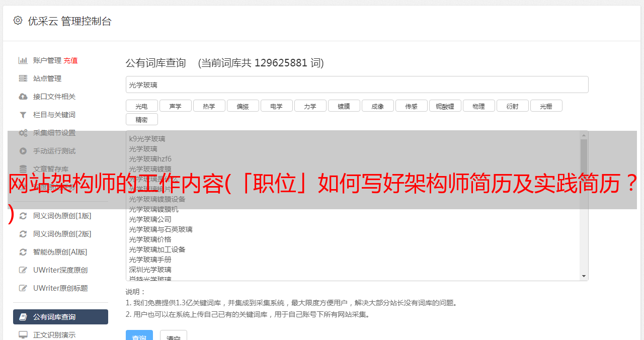The image size is (644, 340).
Task: Click the cloud upload icon for 接口文件相关
Action: tap(23, 97)
